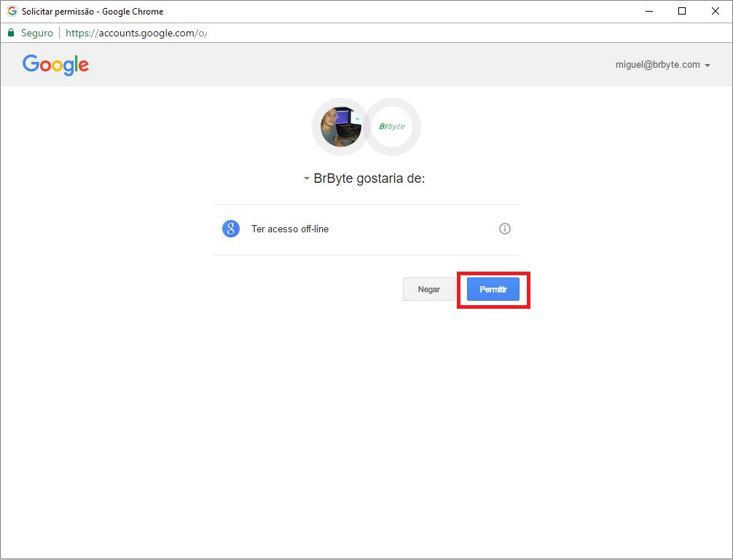Click the BrByte gostaria de heading

pyautogui.click(x=369, y=178)
